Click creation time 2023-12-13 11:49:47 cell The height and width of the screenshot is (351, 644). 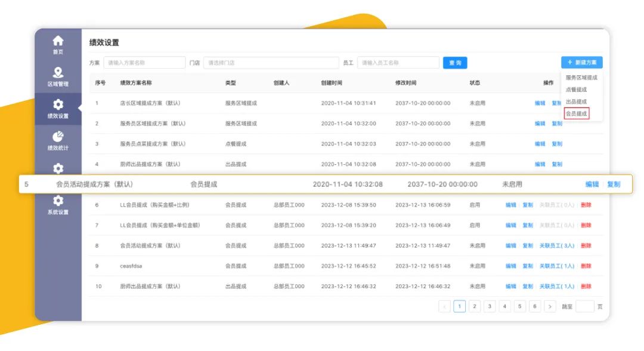[348, 245]
